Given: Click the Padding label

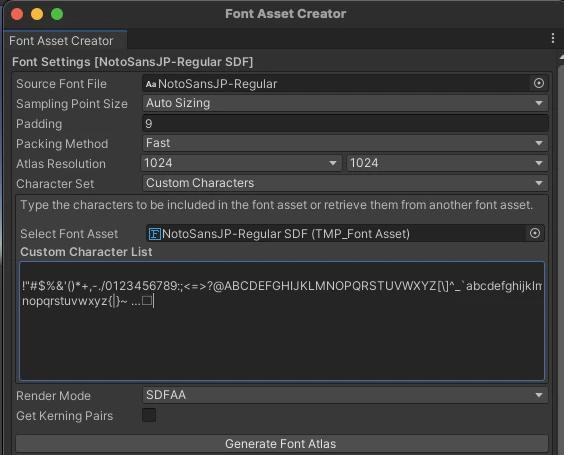Looking at the screenshot, I should pyautogui.click(x=39, y=124).
